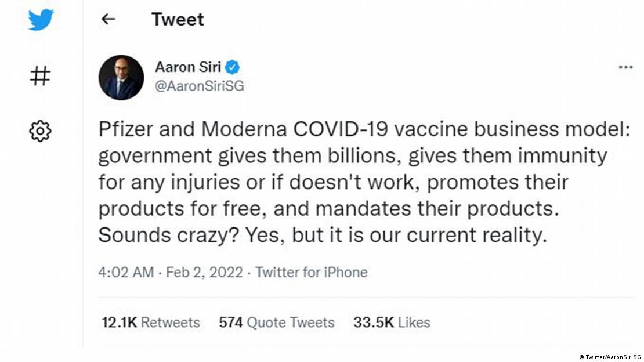The height and width of the screenshot is (362, 644).
Task: Open Aaron Siri's profile picture
Action: [120, 77]
